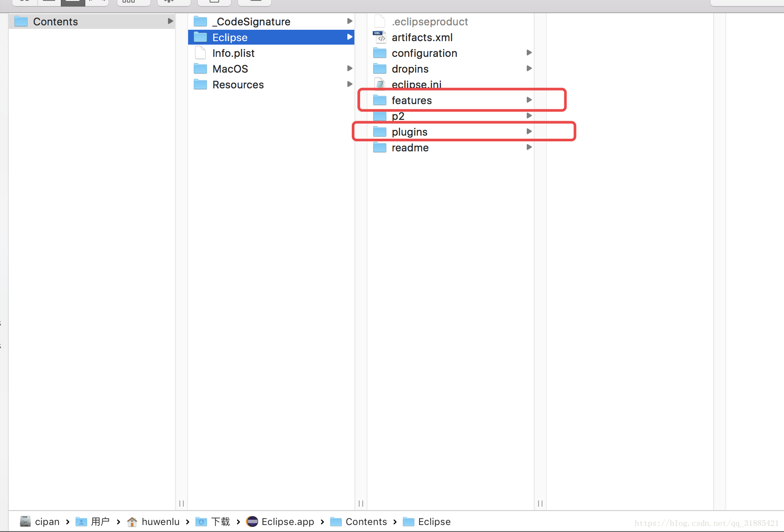This screenshot has height=532, width=784.
Task: Click the Info.plist file icon
Action: pos(200,53)
